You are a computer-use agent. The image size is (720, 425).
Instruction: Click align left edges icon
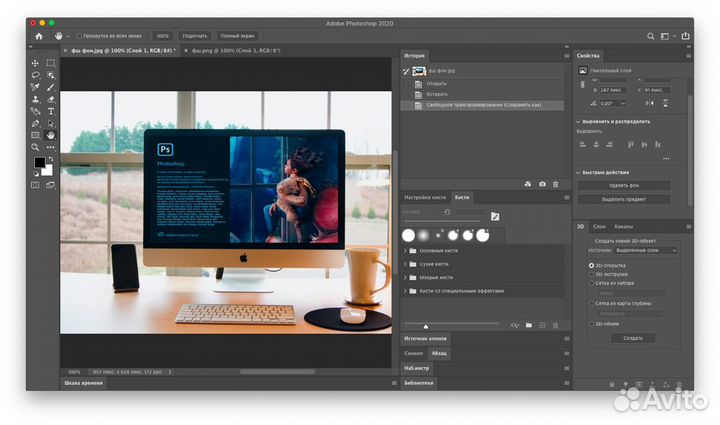click(583, 145)
